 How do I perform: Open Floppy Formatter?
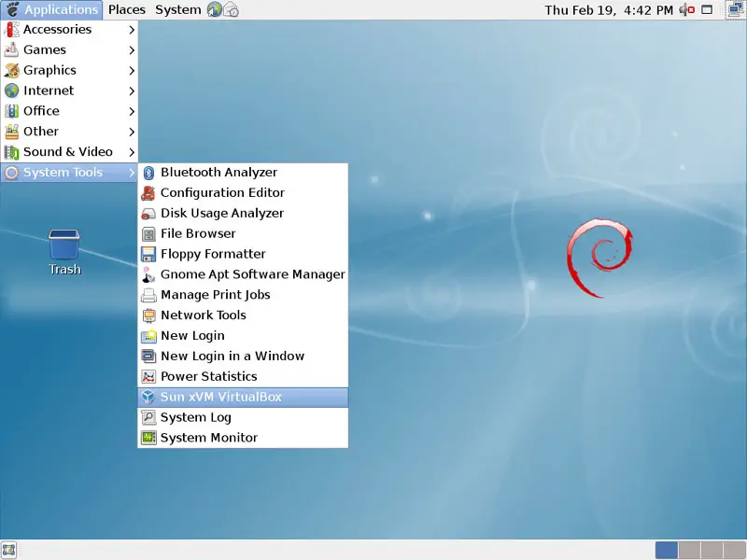pos(243,254)
